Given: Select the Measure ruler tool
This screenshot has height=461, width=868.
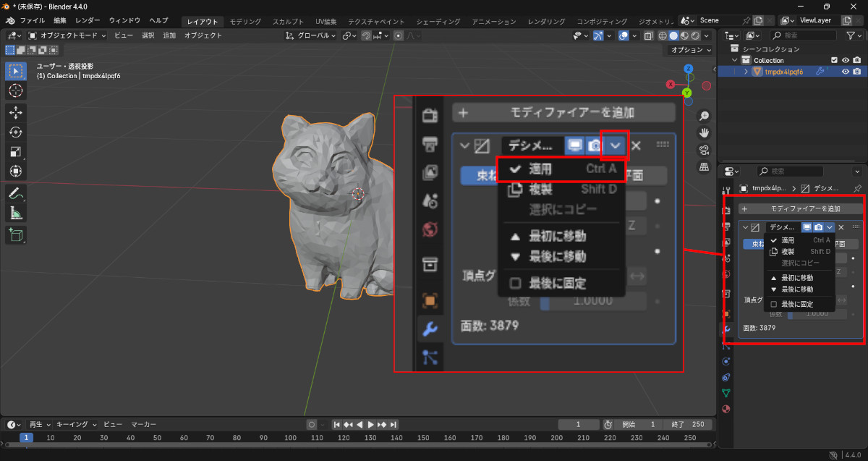Looking at the screenshot, I should (x=16, y=213).
